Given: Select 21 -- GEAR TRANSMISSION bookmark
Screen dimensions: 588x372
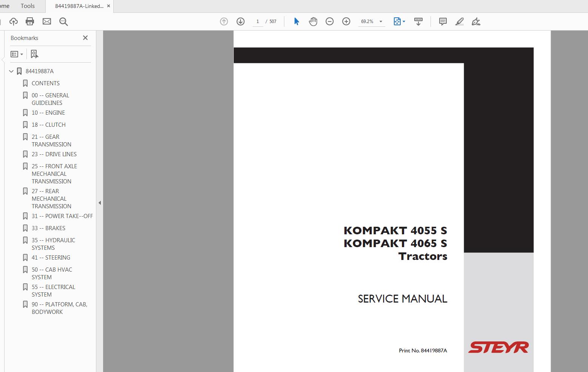Looking at the screenshot, I should 51,141.
